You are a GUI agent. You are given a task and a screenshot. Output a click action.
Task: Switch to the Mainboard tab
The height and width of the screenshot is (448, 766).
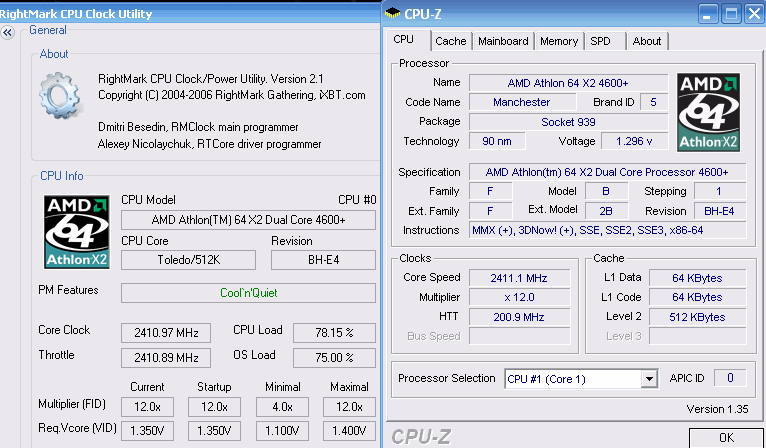click(503, 41)
